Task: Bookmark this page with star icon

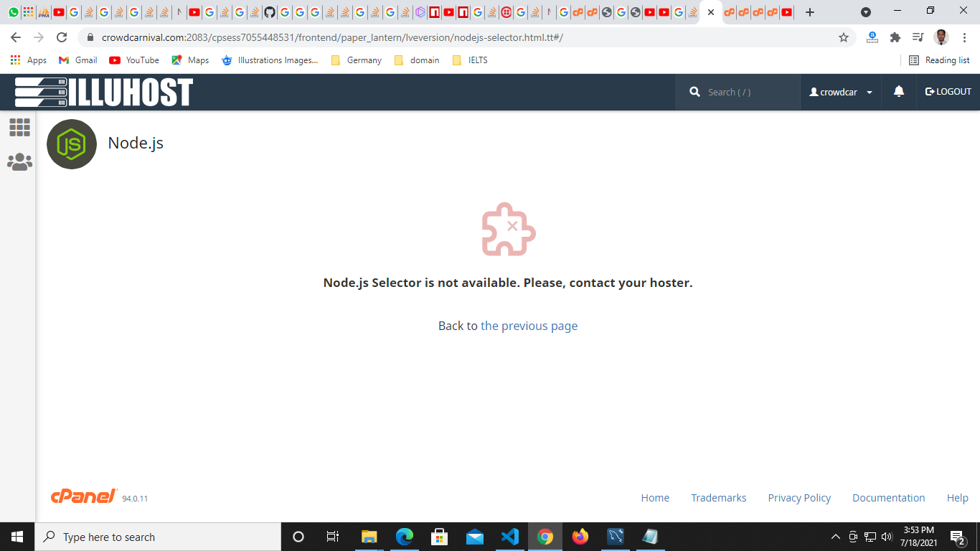Action: 844,37
